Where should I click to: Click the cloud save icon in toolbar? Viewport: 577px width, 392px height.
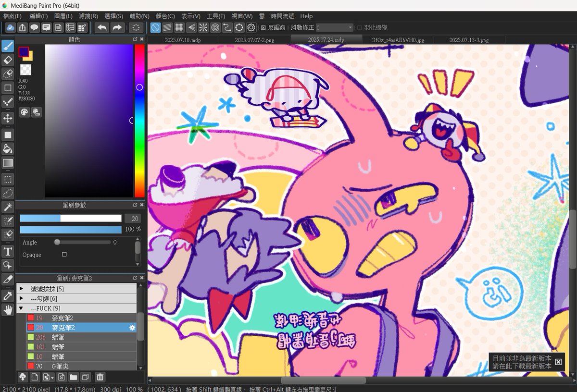click(x=11, y=27)
